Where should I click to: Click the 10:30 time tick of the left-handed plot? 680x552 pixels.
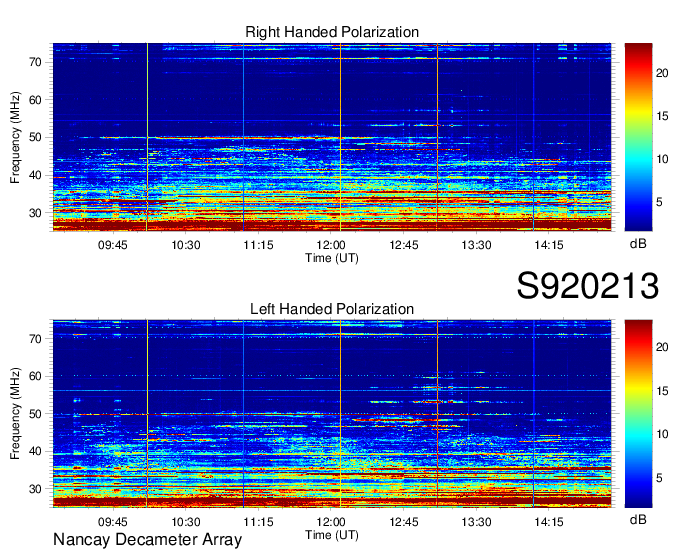pyautogui.click(x=186, y=522)
